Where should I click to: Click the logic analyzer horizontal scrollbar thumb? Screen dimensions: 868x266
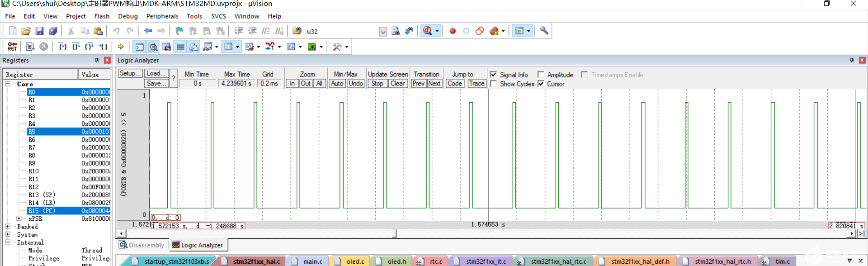(394, 233)
